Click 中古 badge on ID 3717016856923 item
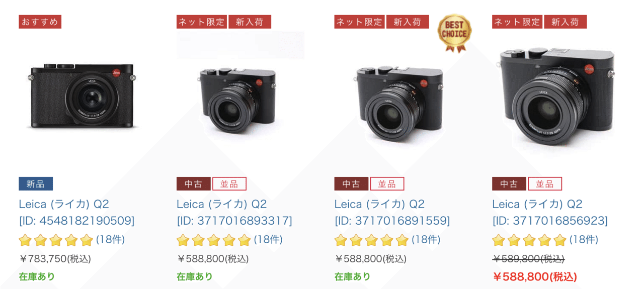The width and height of the screenshot is (644, 289). [x=509, y=184]
